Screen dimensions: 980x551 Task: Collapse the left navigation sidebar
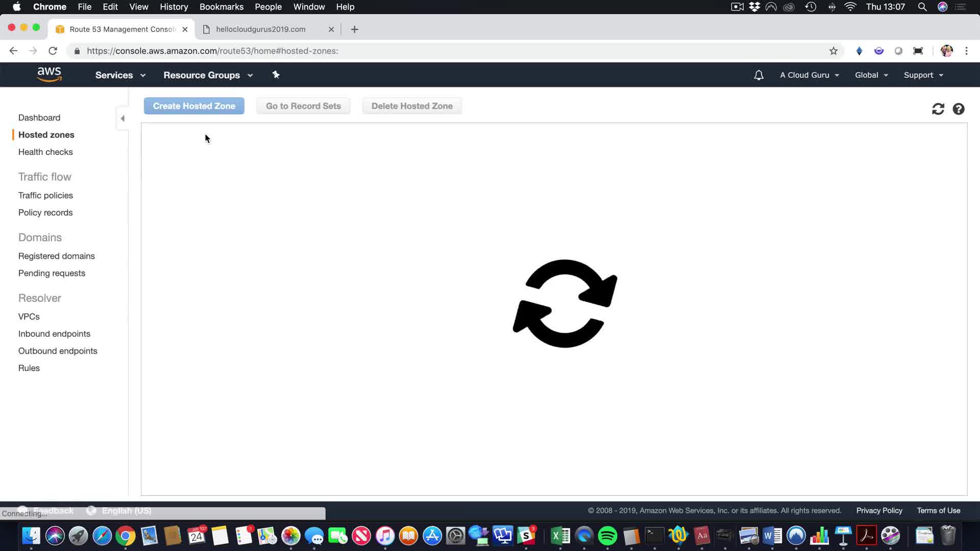coord(122,118)
